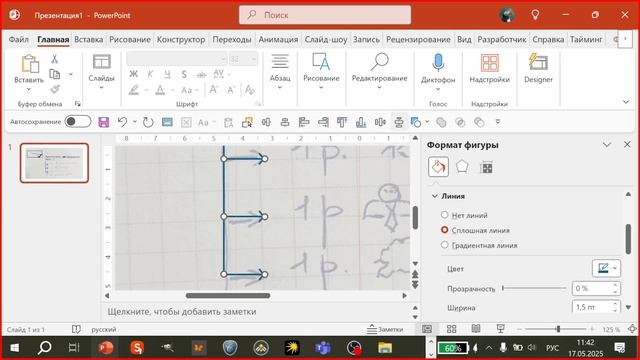Open the Paste (Вставить) dropdown arrow

29,89
